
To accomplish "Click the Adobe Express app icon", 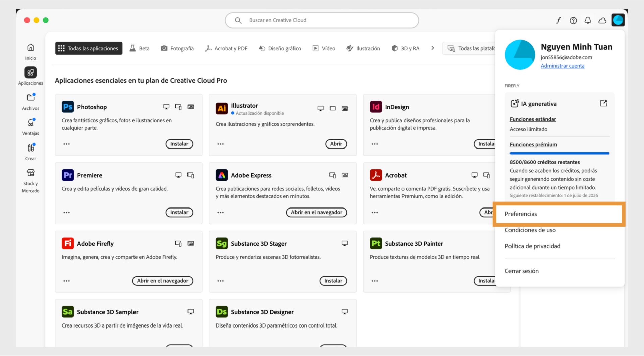I will coord(222,175).
